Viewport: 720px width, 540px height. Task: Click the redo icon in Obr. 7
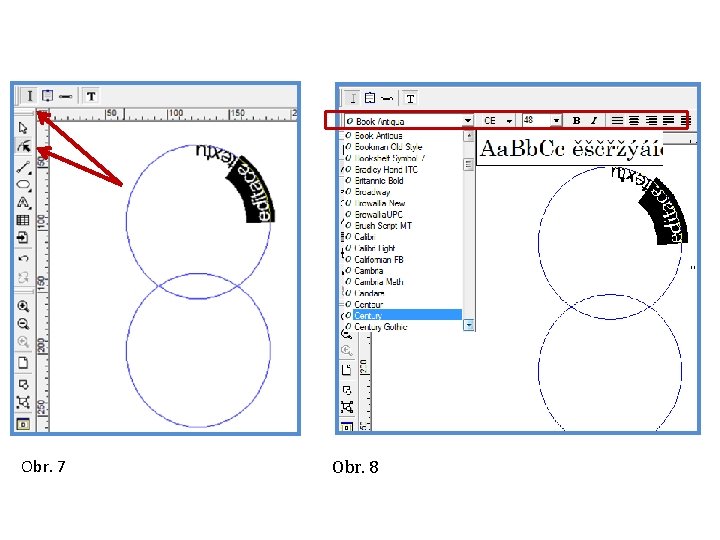(23, 277)
